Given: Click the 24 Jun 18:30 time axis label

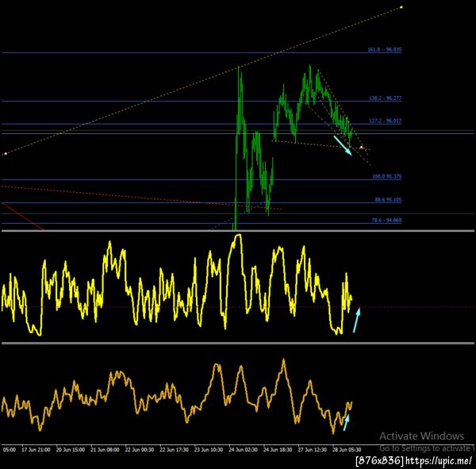Looking at the screenshot, I should [x=278, y=450].
